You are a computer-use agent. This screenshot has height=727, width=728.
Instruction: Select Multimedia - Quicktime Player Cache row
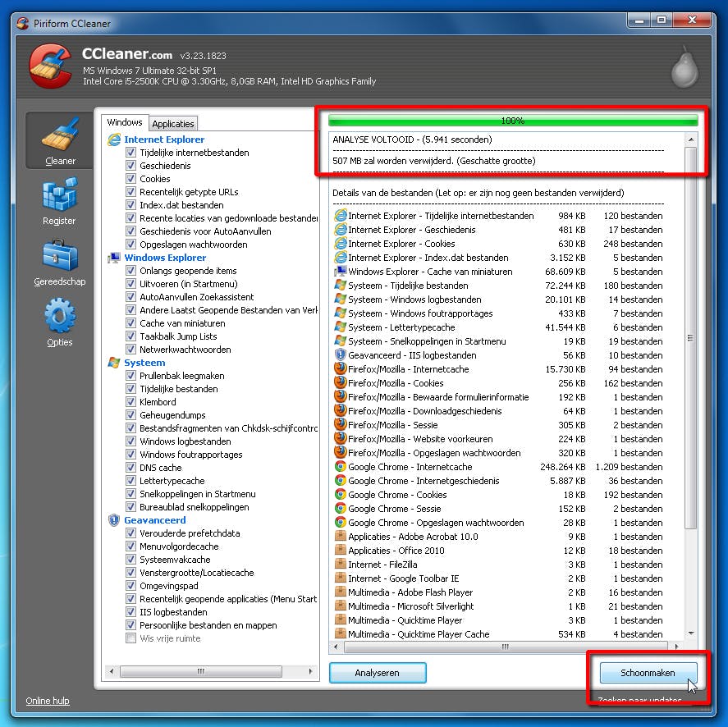pyautogui.click(x=498, y=633)
